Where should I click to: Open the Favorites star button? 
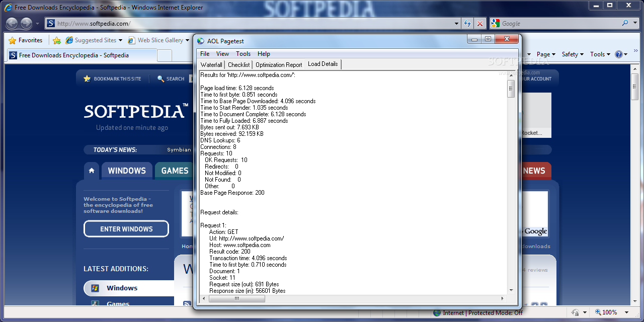coord(26,40)
